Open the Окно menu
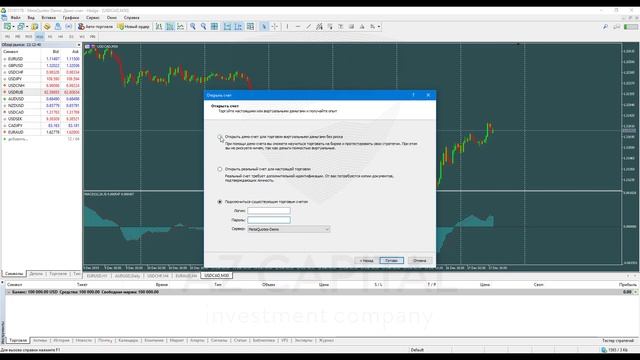 [111, 18]
